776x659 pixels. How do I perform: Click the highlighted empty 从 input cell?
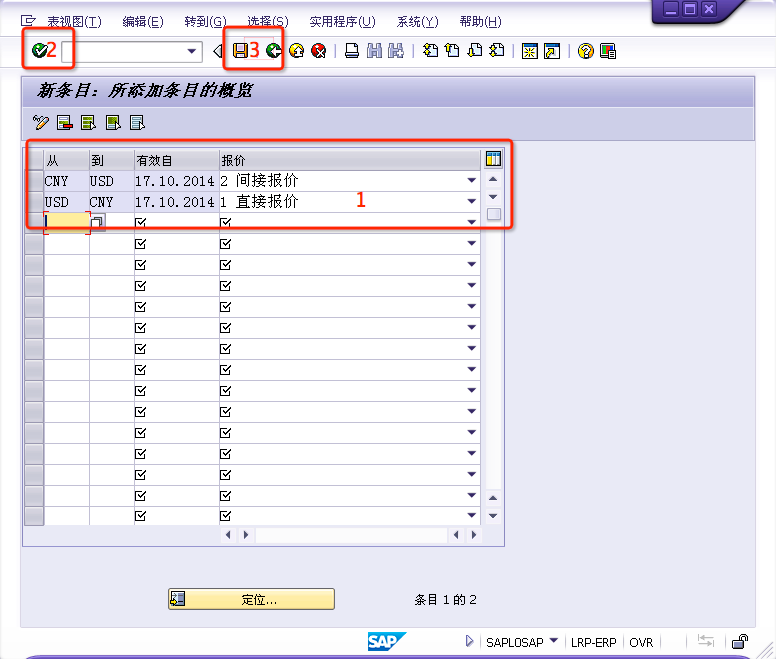67,223
